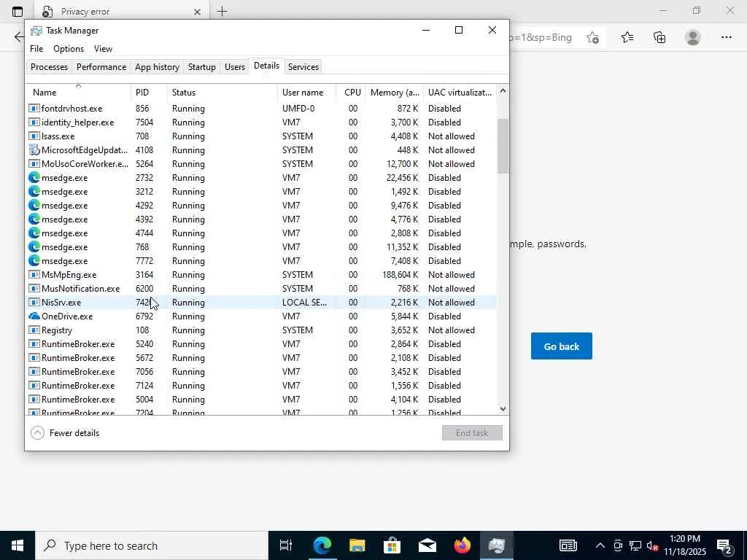
Task: Click the Edge icon for msedge.exe PID 2732
Action: [x=34, y=178]
